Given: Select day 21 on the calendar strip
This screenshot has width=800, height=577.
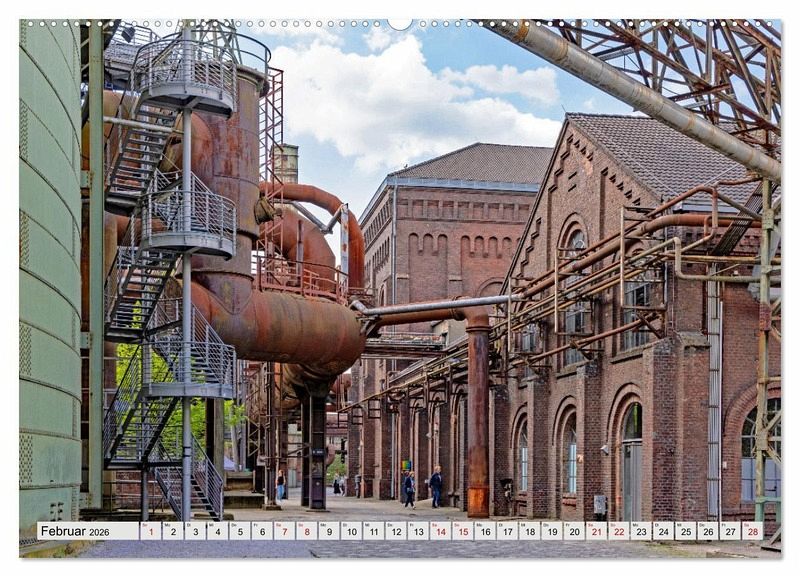Looking at the screenshot, I should [x=596, y=531].
